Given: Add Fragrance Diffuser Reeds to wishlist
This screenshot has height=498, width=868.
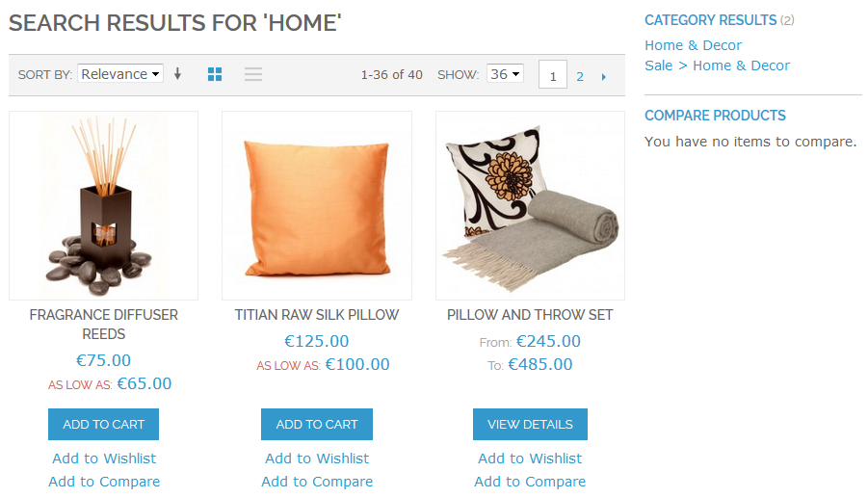Looking at the screenshot, I should click(x=104, y=459).
